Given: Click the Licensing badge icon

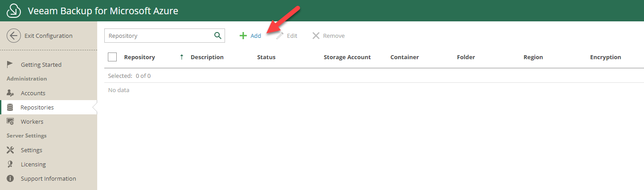Looking at the screenshot, I should 10,164.
